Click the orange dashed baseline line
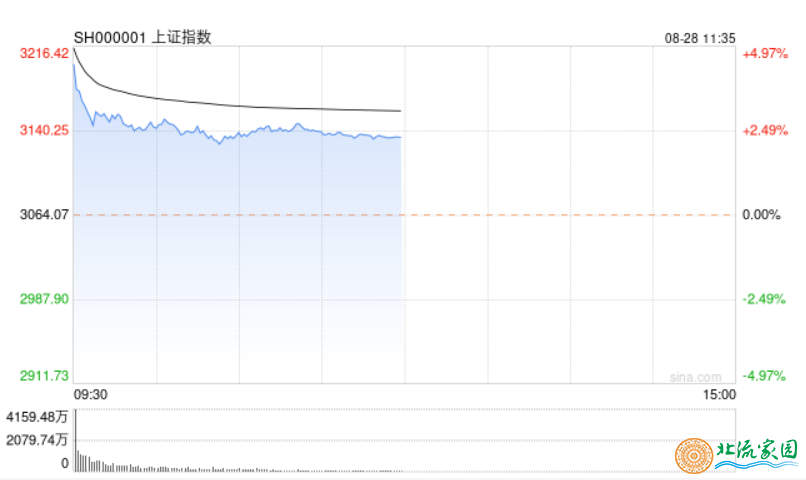This screenshot has width=806, height=480. [404, 215]
